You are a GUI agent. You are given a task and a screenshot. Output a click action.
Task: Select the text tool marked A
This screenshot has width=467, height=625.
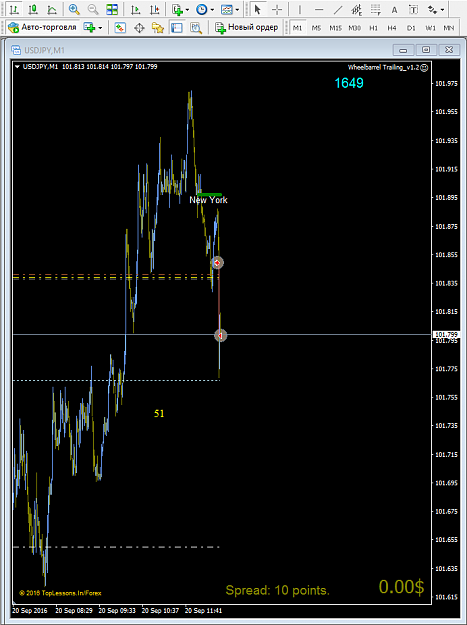(x=394, y=10)
